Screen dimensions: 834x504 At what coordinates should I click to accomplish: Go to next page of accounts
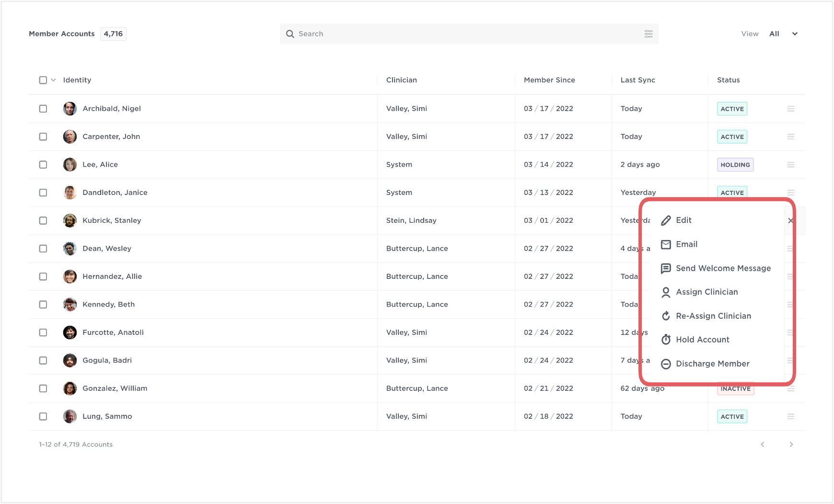click(791, 445)
